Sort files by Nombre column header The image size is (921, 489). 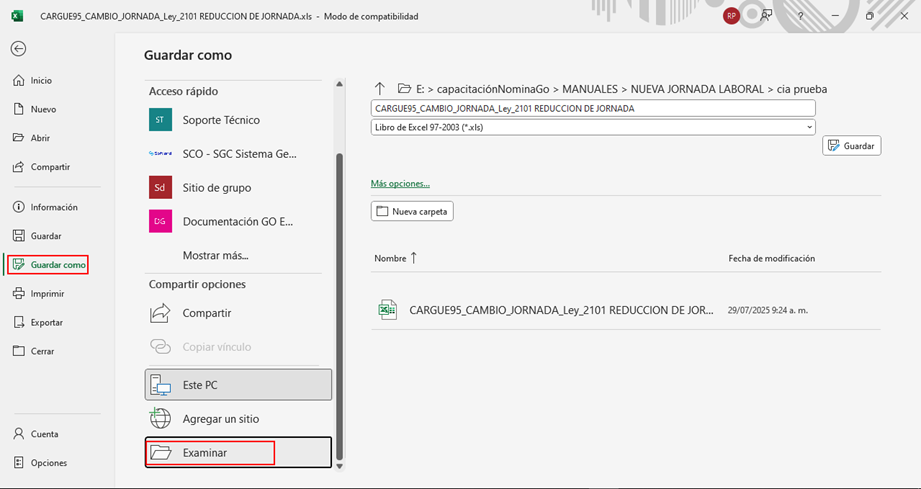pos(391,258)
